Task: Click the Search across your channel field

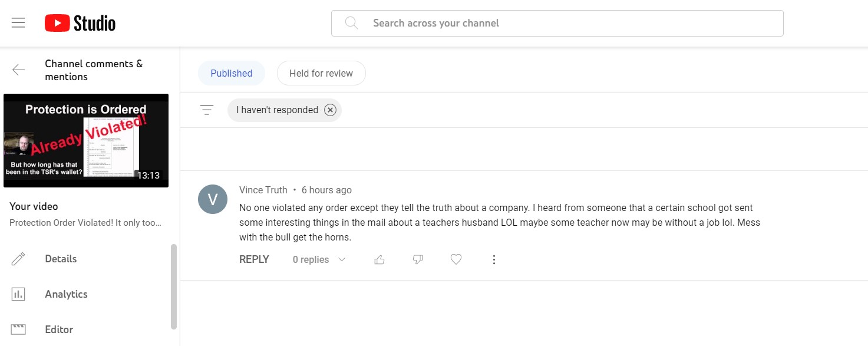Action: [557, 23]
